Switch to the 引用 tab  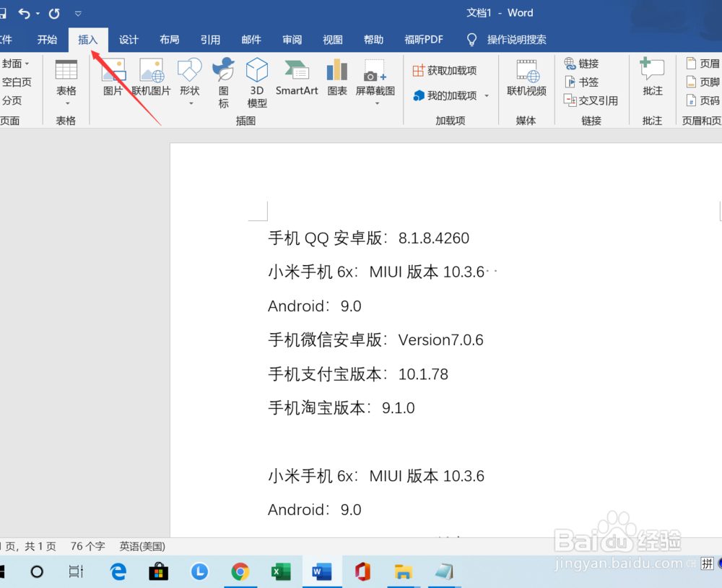[x=210, y=40]
